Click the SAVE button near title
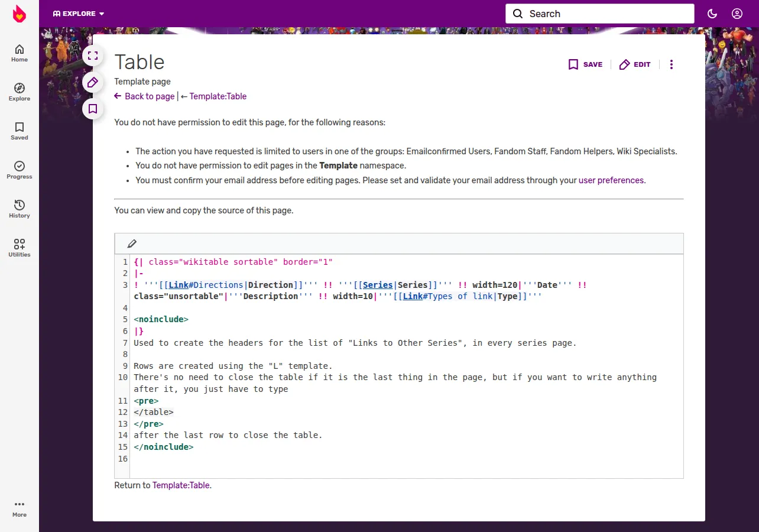The image size is (759, 532). coord(585,64)
